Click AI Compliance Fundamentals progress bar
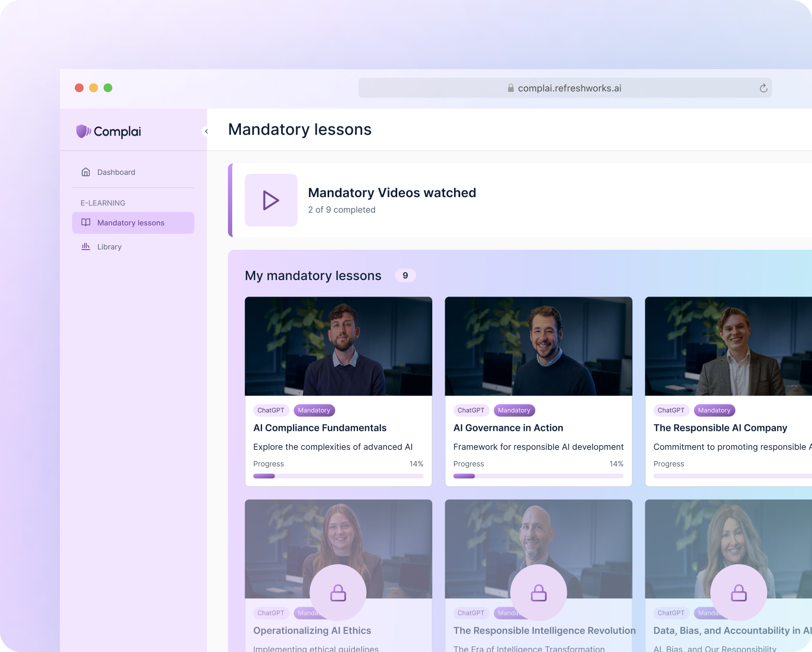Image resolution: width=812 pixels, height=652 pixels. click(x=338, y=476)
